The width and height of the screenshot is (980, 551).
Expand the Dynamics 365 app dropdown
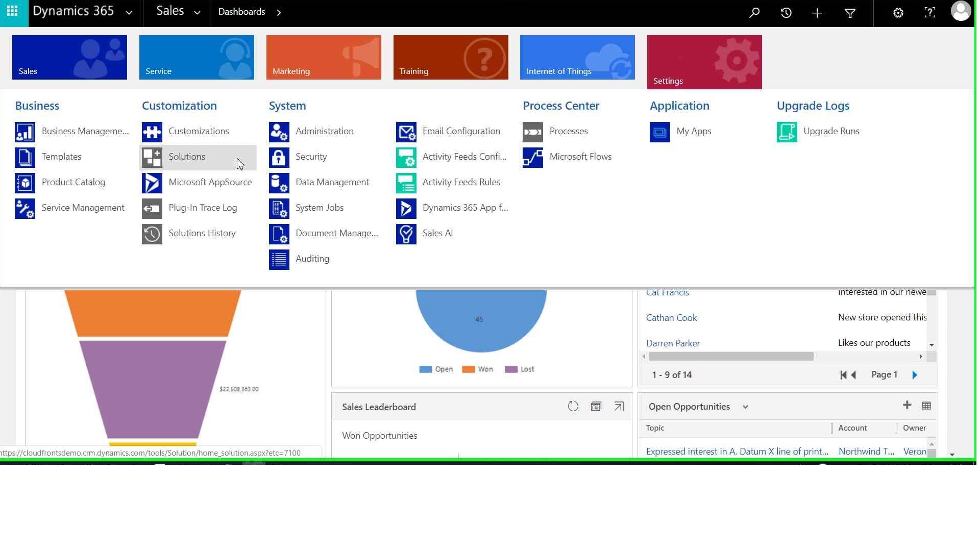click(129, 13)
